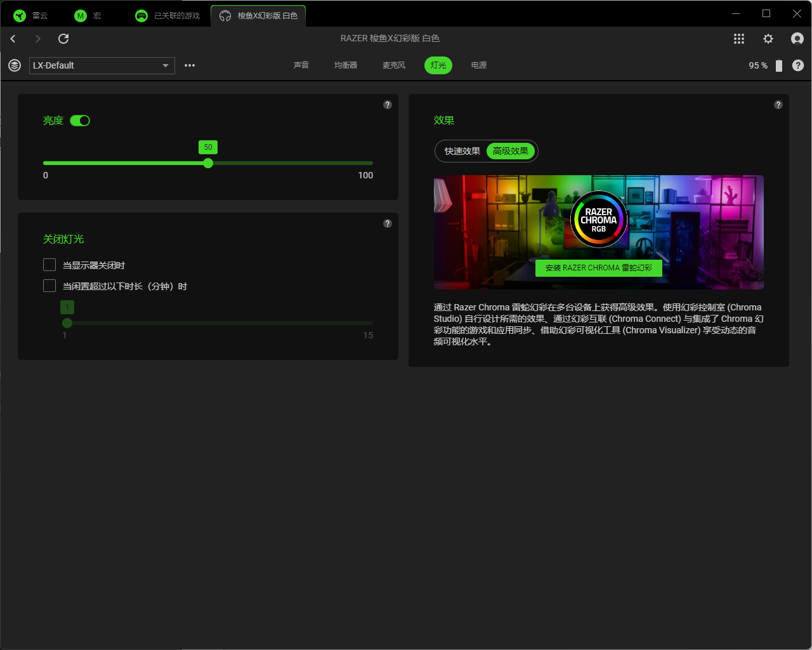Switch to the 已关联的游戏 tab
The height and width of the screenshot is (650, 812).
pyautogui.click(x=169, y=16)
